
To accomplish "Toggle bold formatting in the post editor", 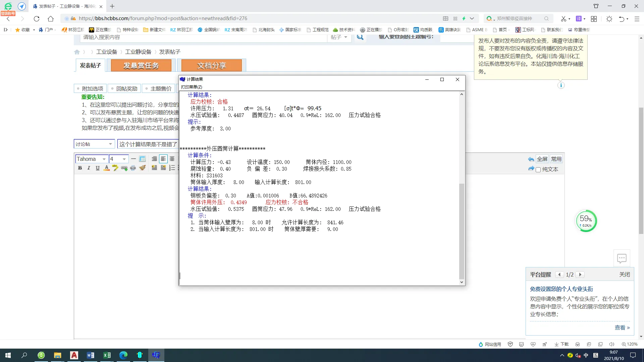I will click(80, 168).
